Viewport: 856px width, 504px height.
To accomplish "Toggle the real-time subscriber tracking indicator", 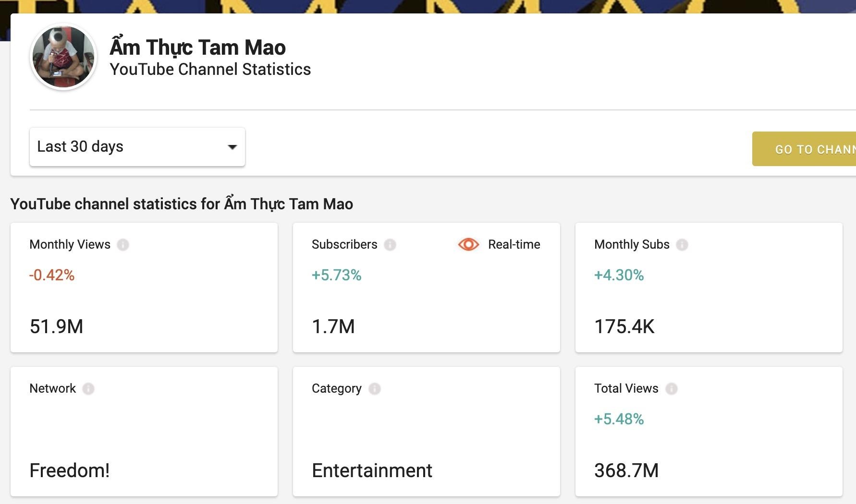I will click(x=468, y=244).
